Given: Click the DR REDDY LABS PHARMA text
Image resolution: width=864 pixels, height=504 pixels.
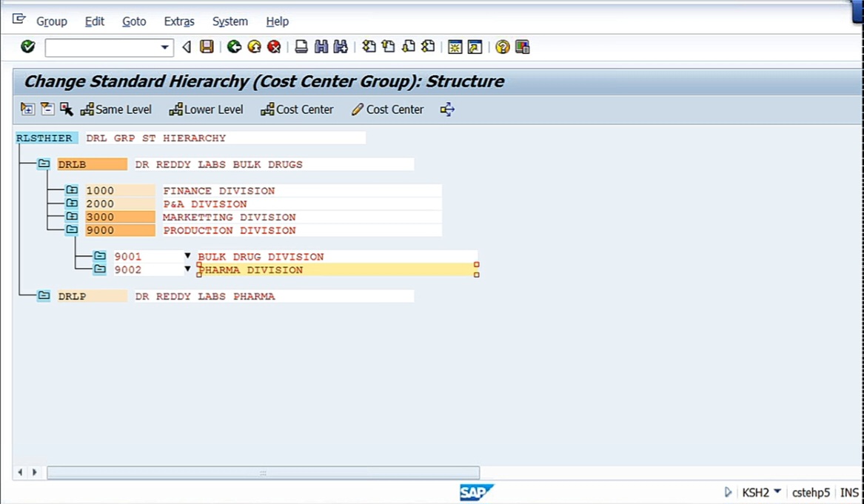Looking at the screenshot, I should (205, 296).
